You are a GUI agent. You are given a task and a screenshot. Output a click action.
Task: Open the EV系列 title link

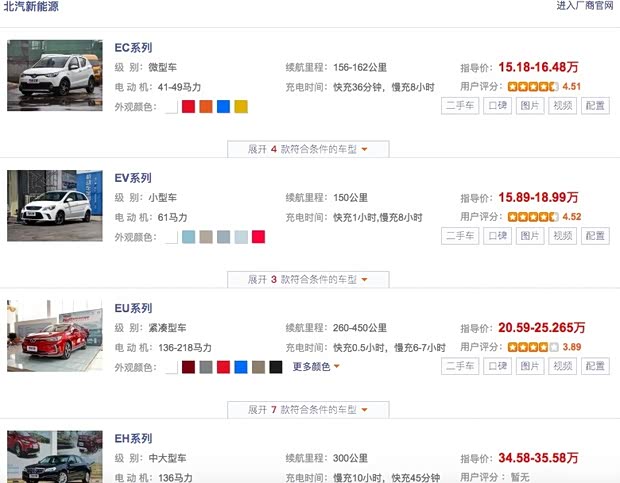point(133,178)
